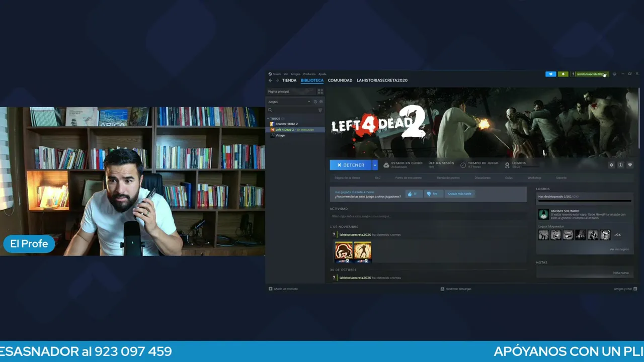Click Añadir un producto label
The height and width of the screenshot is (362, 644).
click(286, 289)
